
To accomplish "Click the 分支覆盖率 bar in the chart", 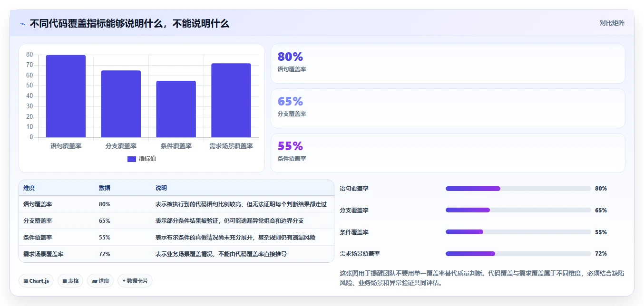I will point(121,104).
